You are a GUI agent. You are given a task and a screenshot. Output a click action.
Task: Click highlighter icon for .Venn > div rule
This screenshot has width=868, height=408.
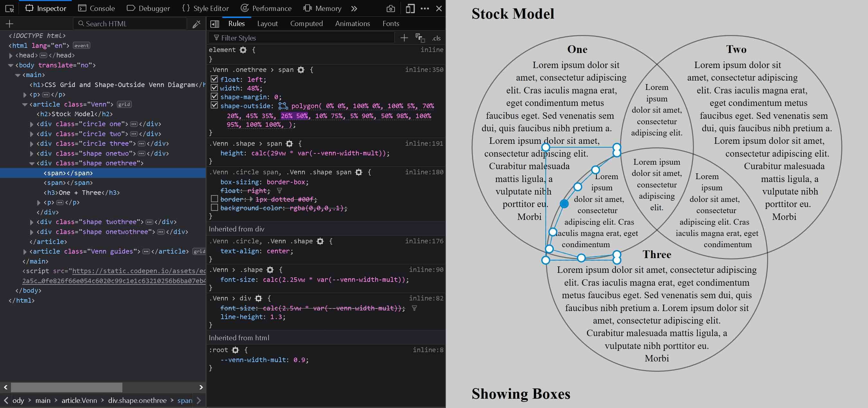[x=259, y=298]
